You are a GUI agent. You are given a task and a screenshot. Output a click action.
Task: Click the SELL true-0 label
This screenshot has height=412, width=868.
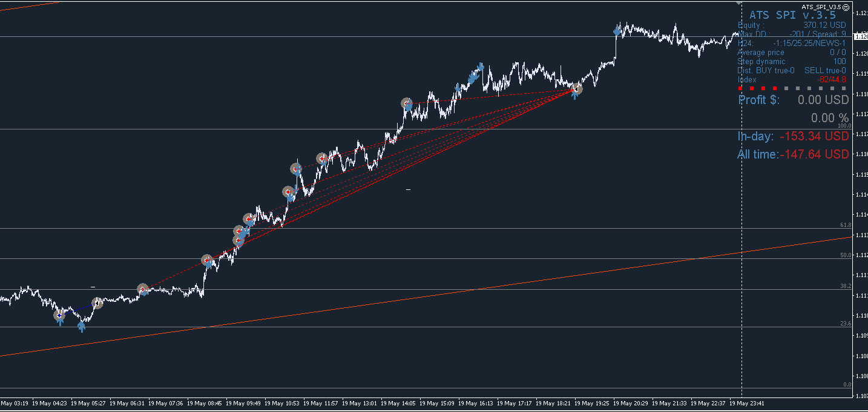pos(825,71)
